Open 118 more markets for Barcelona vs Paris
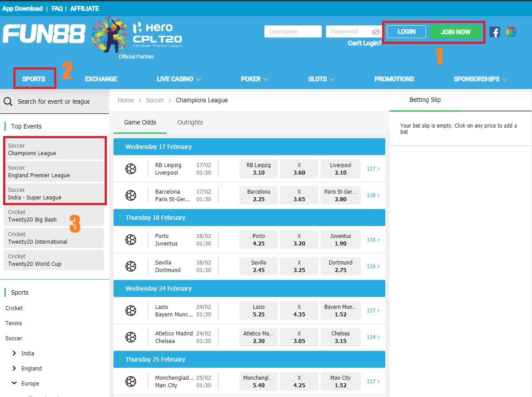Viewport: 532px width, 397px height. click(373, 195)
